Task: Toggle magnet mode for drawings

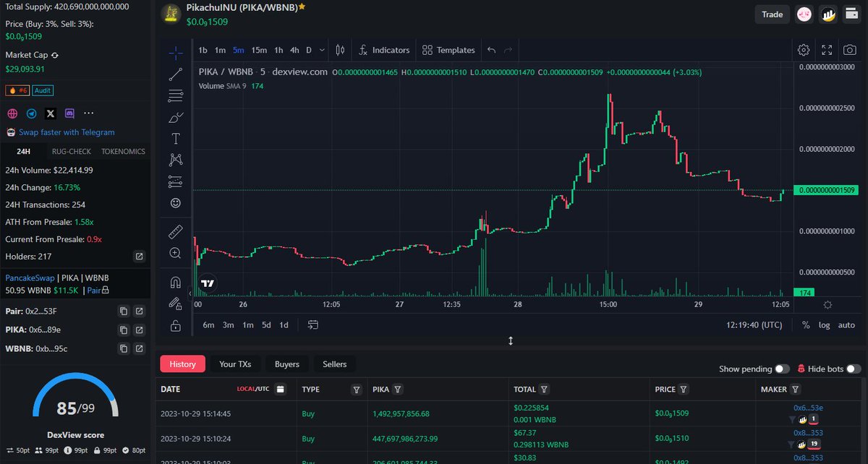Action: [x=175, y=283]
